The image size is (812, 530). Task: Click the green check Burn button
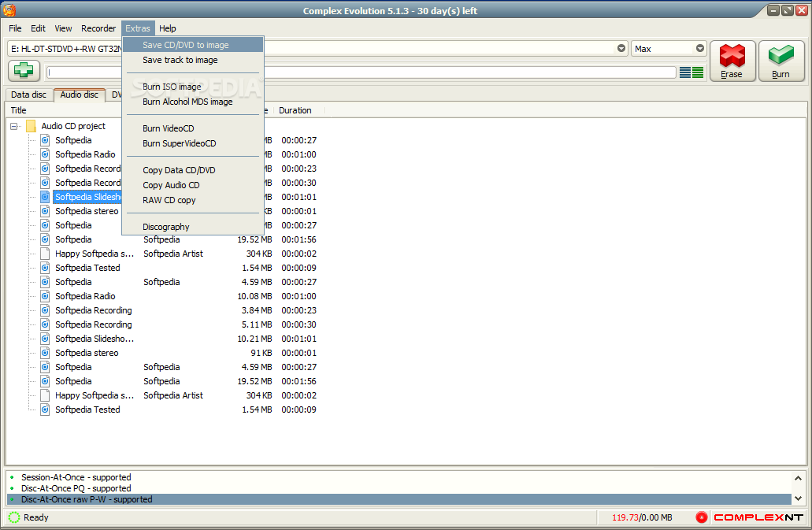point(781,61)
